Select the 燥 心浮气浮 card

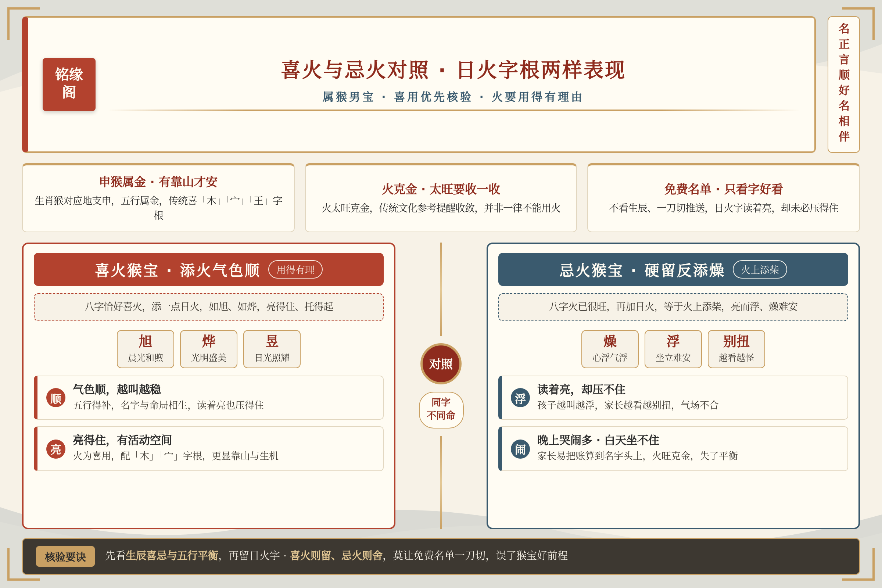pyautogui.click(x=610, y=349)
